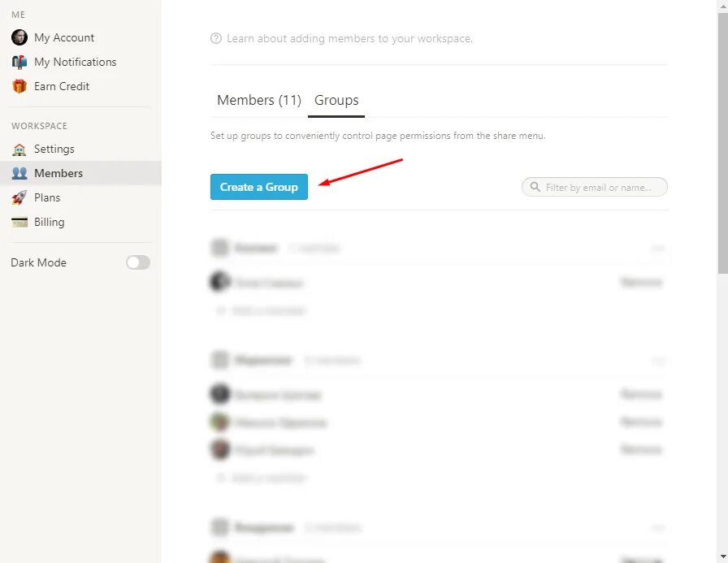The width and height of the screenshot is (728, 563).
Task: Select the Groups tab
Action: point(336,100)
